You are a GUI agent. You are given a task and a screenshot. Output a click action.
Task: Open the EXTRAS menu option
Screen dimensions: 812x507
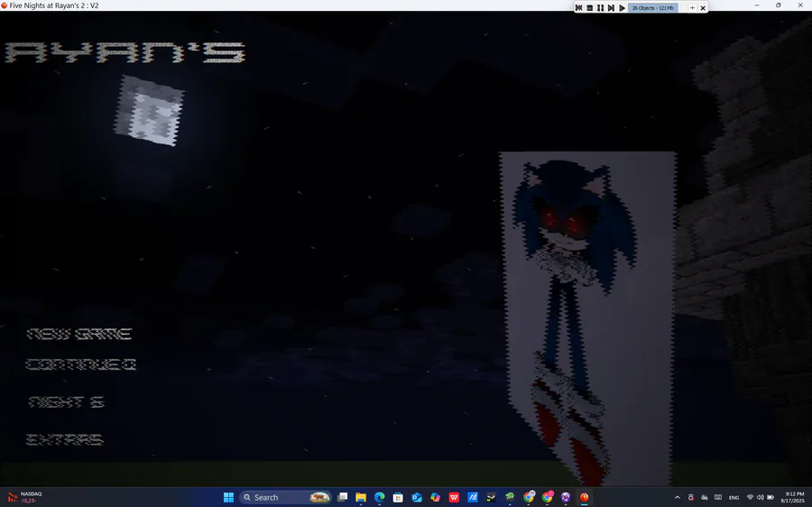65,439
